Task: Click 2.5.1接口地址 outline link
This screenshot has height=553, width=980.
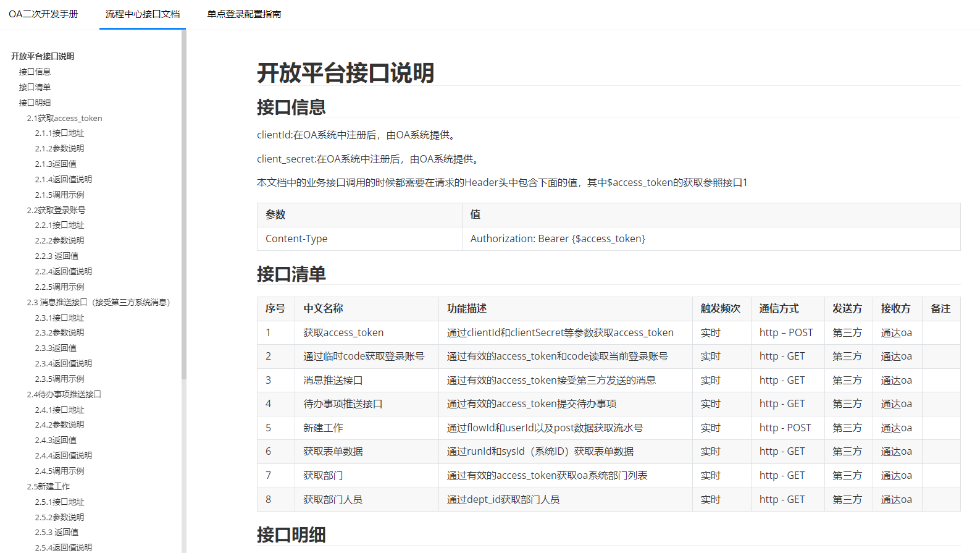Action: click(x=59, y=502)
